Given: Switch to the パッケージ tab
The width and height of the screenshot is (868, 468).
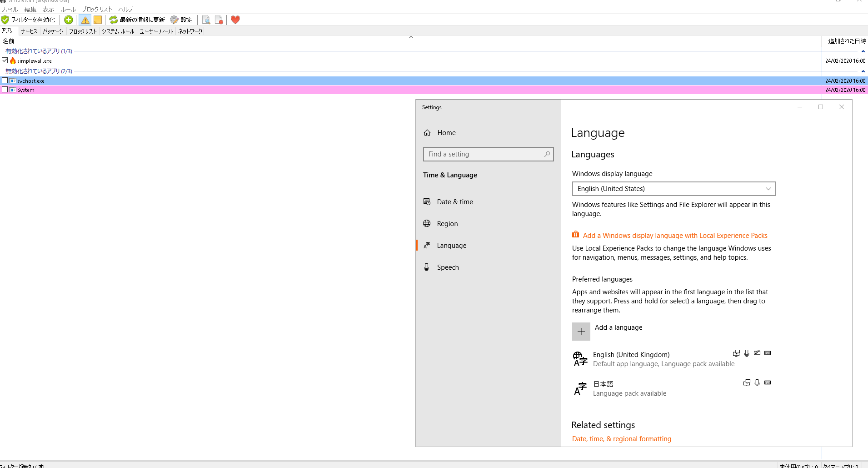Looking at the screenshot, I should point(53,31).
